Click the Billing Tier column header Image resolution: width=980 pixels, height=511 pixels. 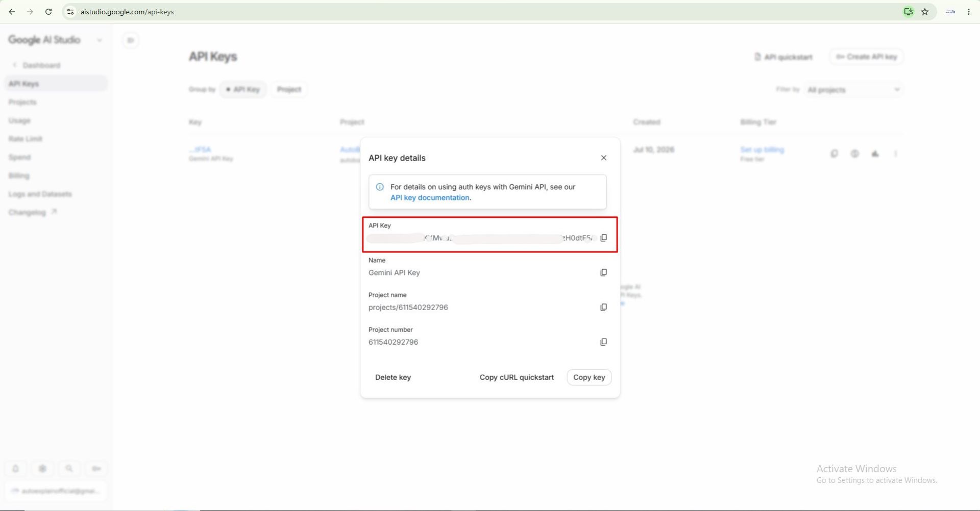click(758, 122)
